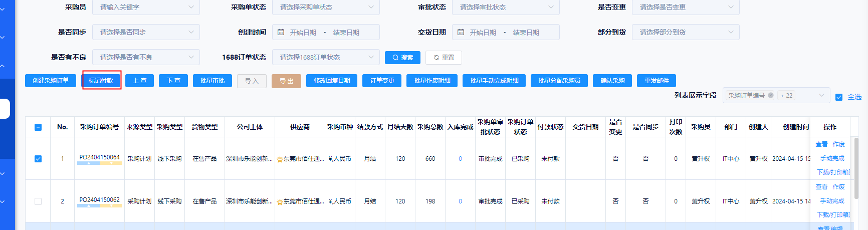
Task: Toggle the table header select-all checkbox
Action: 38,127
